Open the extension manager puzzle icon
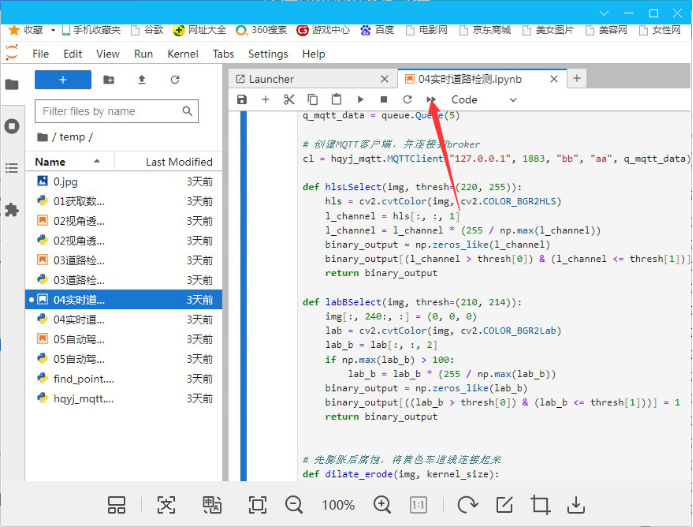Screen dimensions: 693x527 tap(12, 210)
